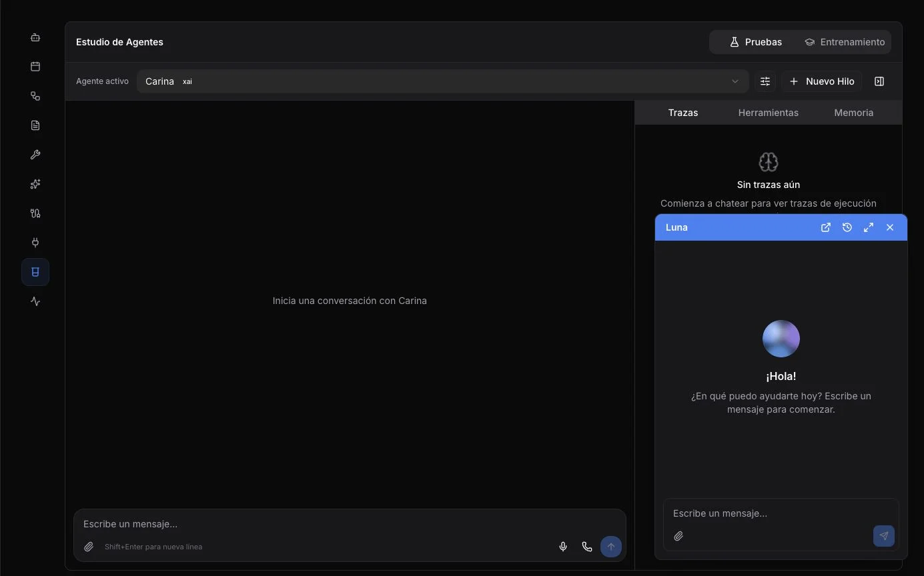
Task: Open Luna chat history icon
Action: (847, 227)
